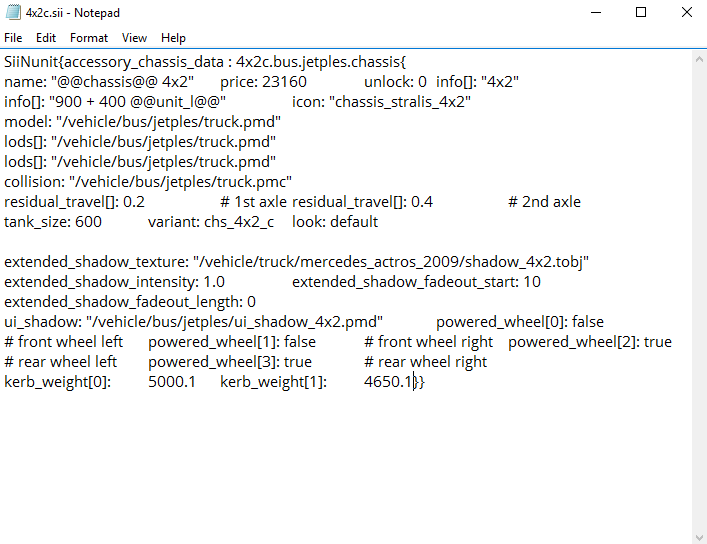The height and width of the screenshot is (544, 707).
Task: Click "extended_shadow_fadeout_start: 10" text
Action: click(416, 282)
